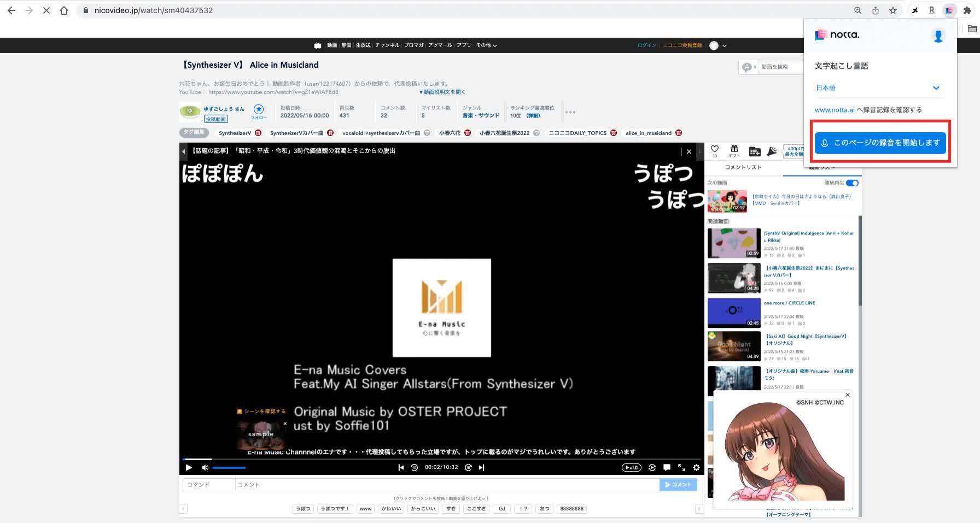The width and height of the screenshot is (980, 523).
Task: Click the notta extension icon in toolbar
Action: click(949, 10)
